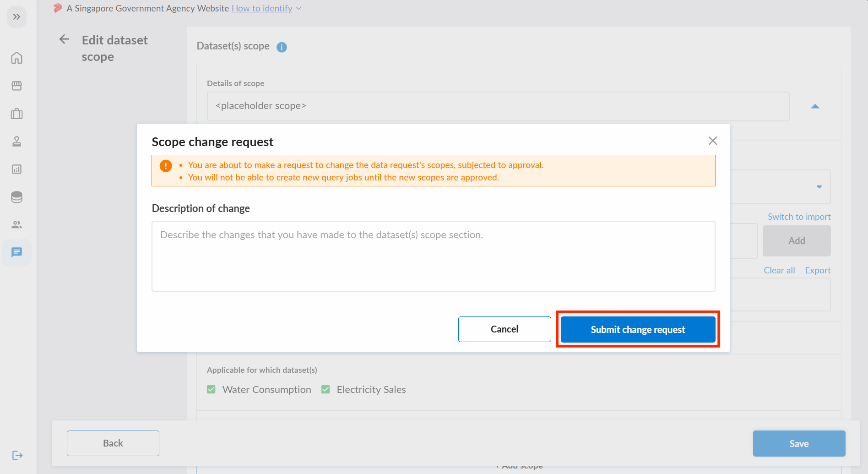Image resolution: width=868 pixels, height=474 pixels.
Task: Focus the Description of change text area
Action: 433,256
